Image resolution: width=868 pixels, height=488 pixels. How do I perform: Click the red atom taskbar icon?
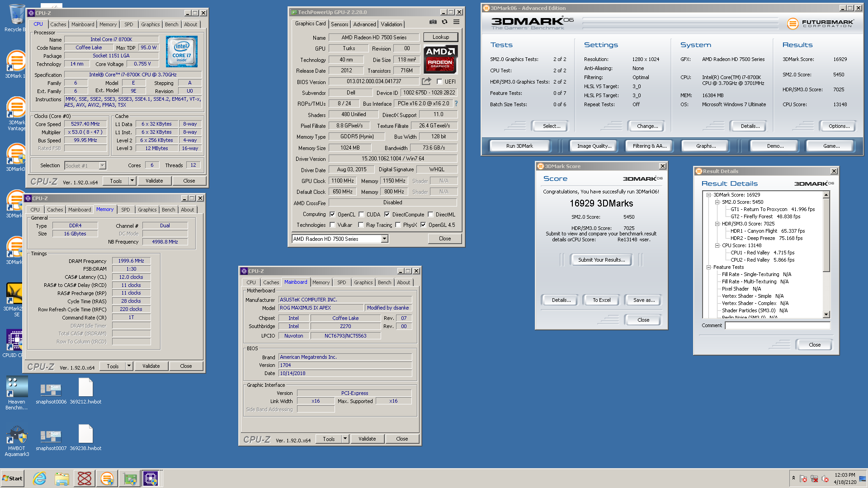pos(85,478)
